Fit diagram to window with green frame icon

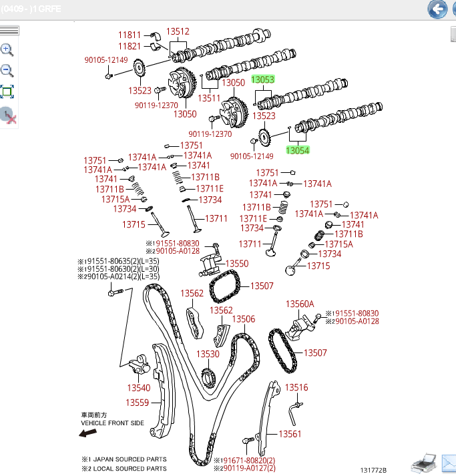click(7, 91)
